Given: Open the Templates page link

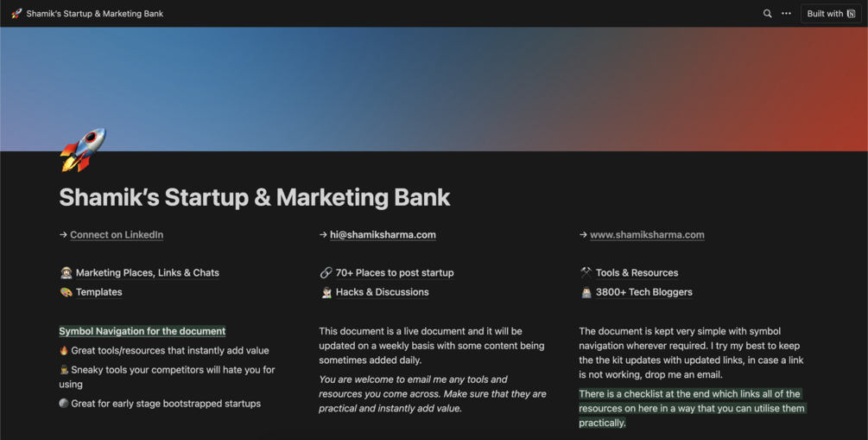Looking at the screenshot, I should (98, 292).
